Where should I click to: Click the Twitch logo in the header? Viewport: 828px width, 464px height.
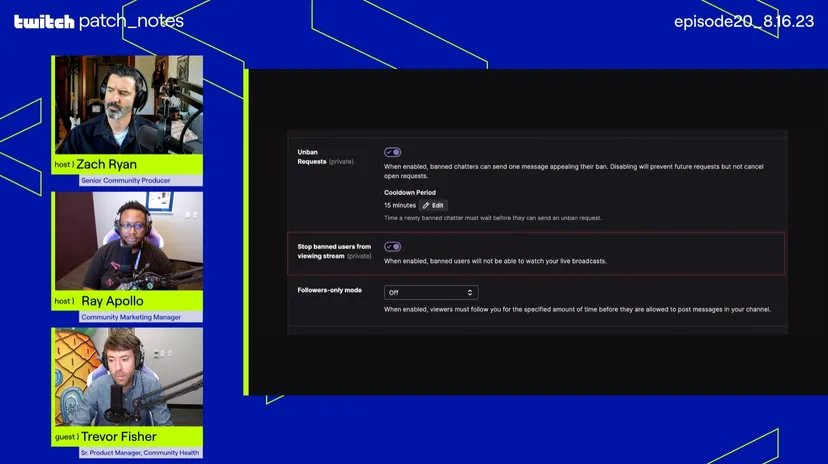43,21
